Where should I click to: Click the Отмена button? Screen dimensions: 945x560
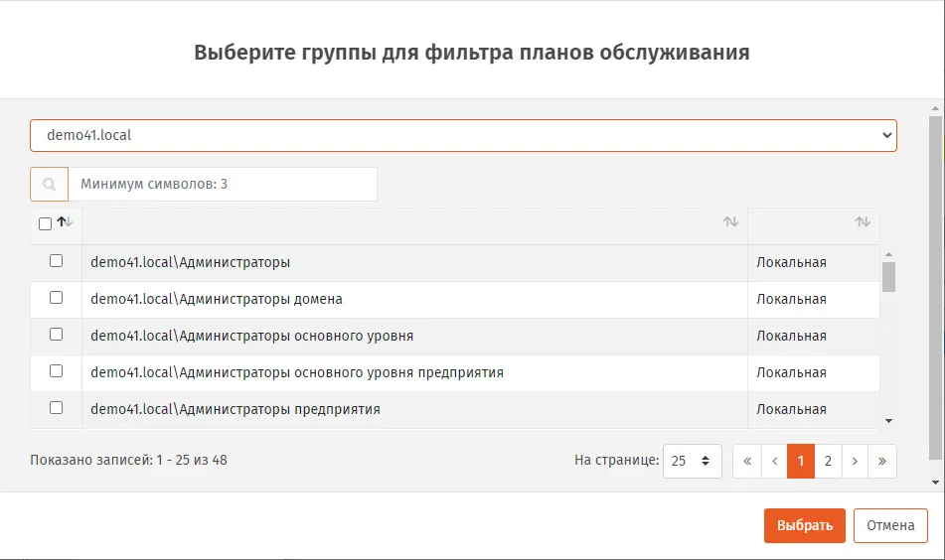pyautogui.click(x=890, y=525)
